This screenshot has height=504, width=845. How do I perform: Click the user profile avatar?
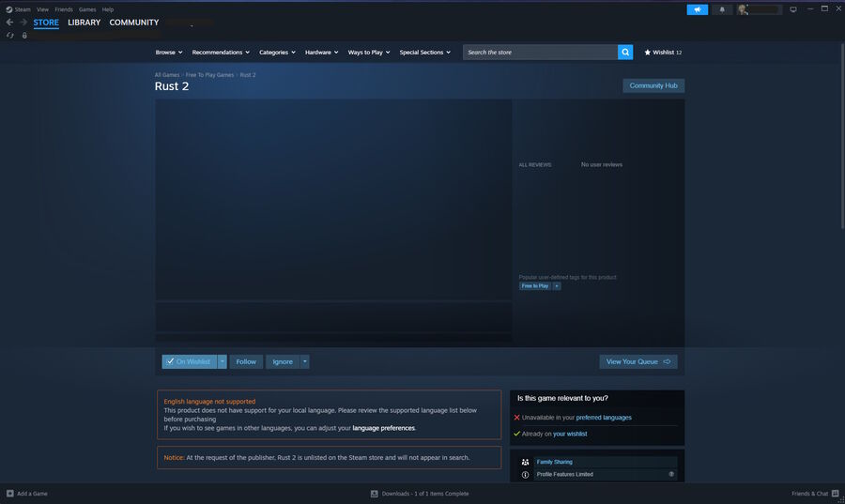(x=744, y=9)
